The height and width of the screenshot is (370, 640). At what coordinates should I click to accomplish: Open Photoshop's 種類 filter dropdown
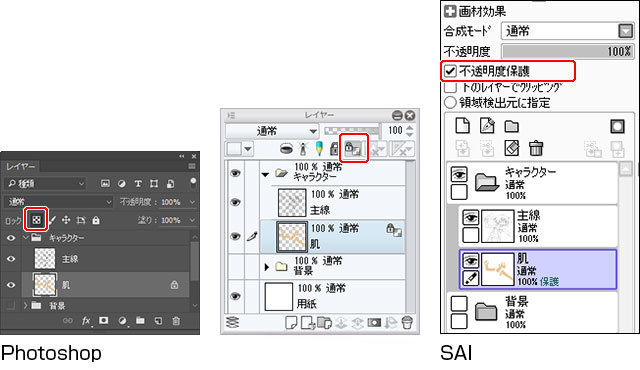coord(46,184)
